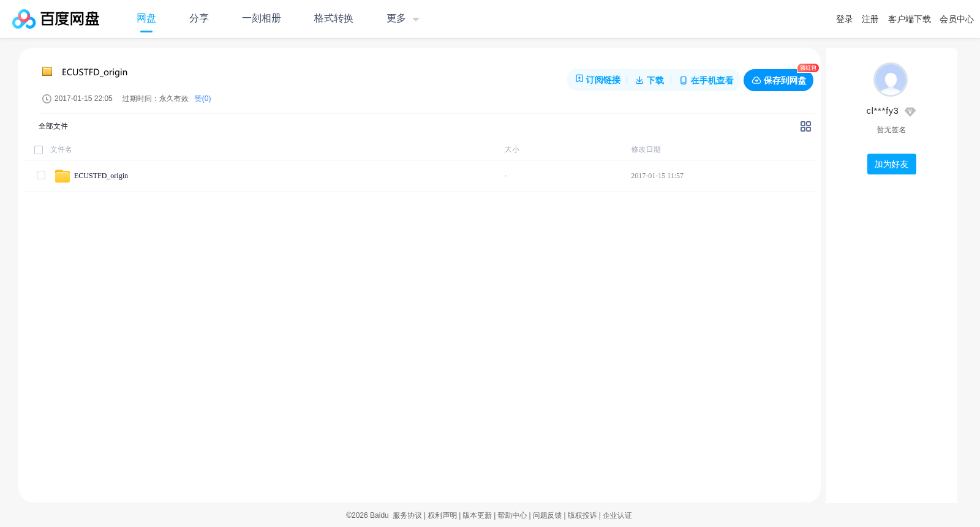Open the 网盘 tab
Image resolution: width=980 pixels, height=527 pixels.
146,18
